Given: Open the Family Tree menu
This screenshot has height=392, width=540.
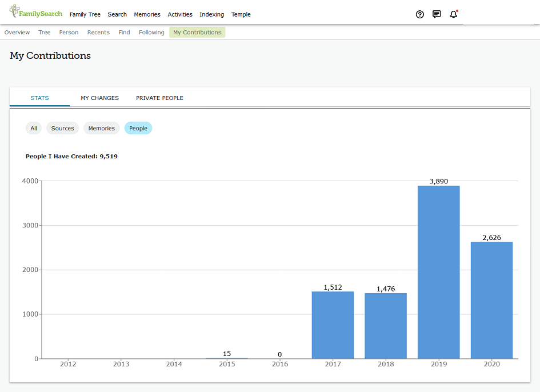Looking at the screenshot, I should click(85, 14).
